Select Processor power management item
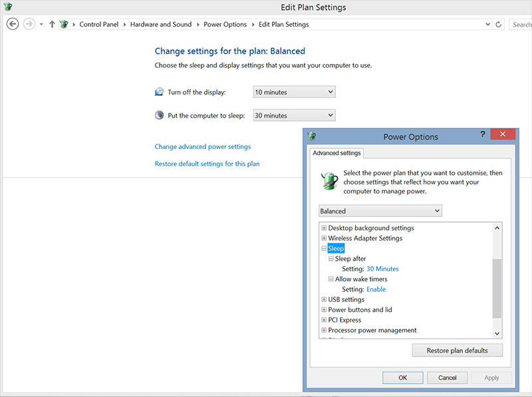532x397 pixels. pos(372,330)
